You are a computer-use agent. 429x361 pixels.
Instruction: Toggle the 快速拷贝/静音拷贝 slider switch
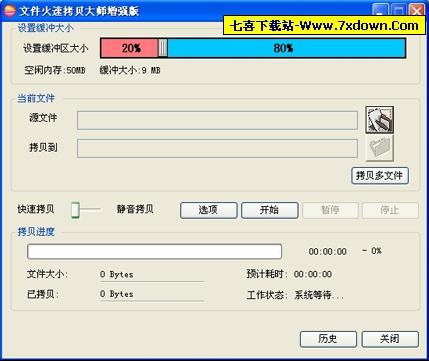pyautogui.click(x=76, y=210)
